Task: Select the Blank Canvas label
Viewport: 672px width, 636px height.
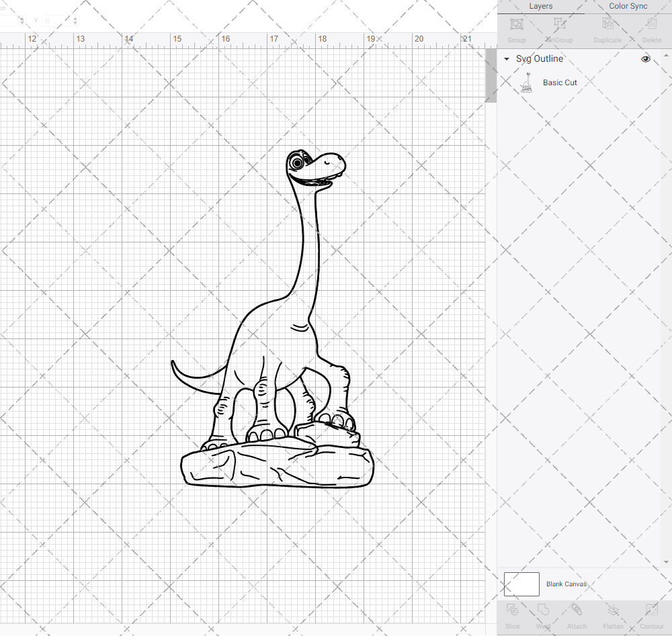Action: pos(566,584)
